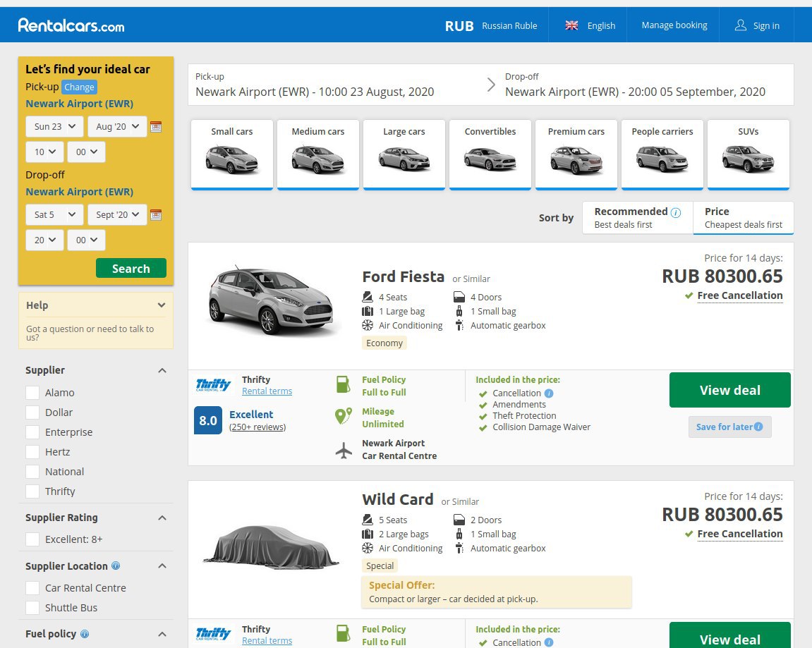
Task: Open the pick-up day dropdown Sun 23
Action: tap(54, 126)
